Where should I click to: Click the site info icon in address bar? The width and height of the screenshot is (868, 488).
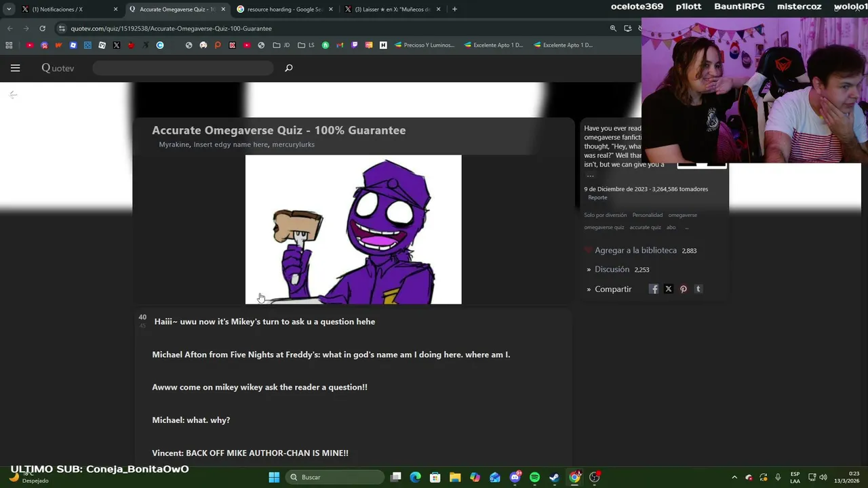coord(62,28)
